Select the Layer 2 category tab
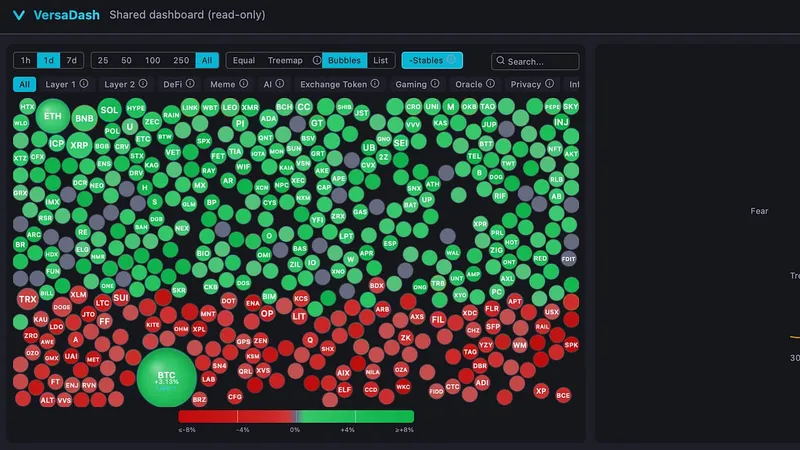Image resolution: width=800 pixels, height=450 pixels. pos(126,84)
